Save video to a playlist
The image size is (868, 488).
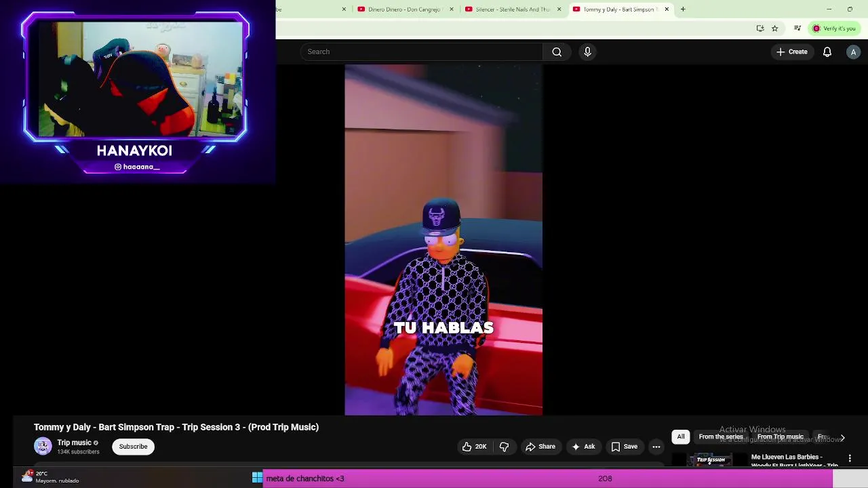[624, 447]
